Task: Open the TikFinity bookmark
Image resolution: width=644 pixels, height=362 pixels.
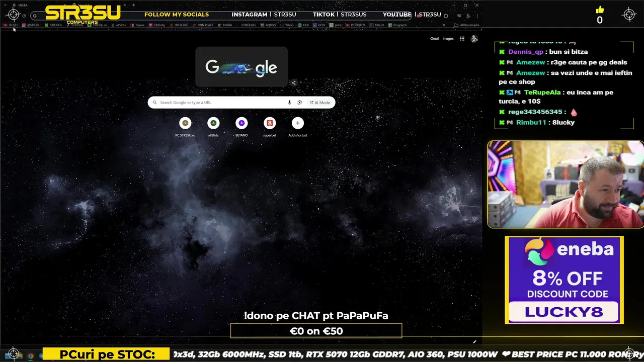Action: click(x=156, y=25)
